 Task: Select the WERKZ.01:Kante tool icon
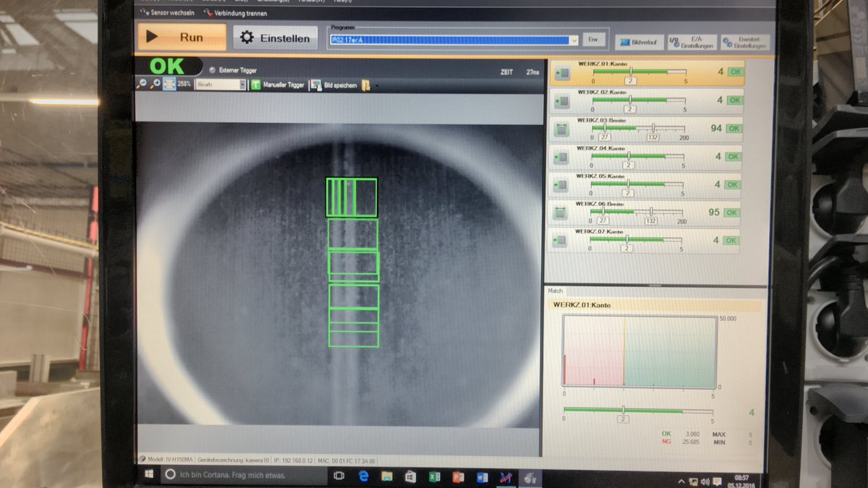(x=563, y=73)
